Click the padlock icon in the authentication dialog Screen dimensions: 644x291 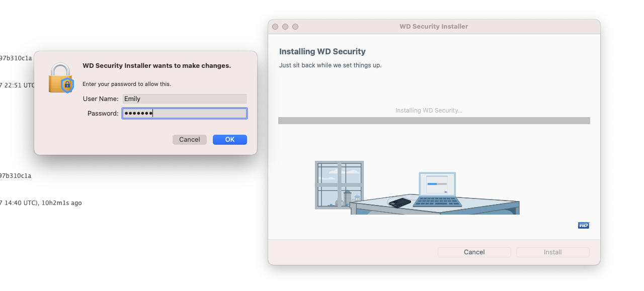pos(61,78)
